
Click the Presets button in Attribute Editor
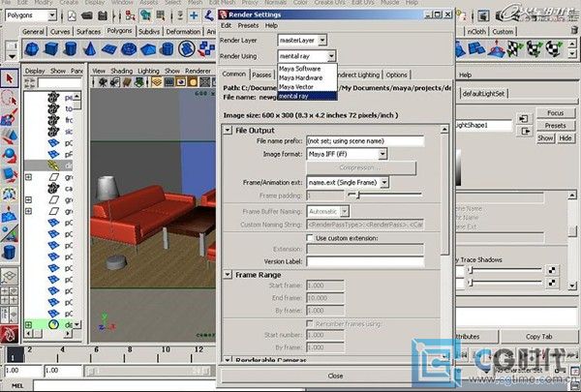coord(555,126)
